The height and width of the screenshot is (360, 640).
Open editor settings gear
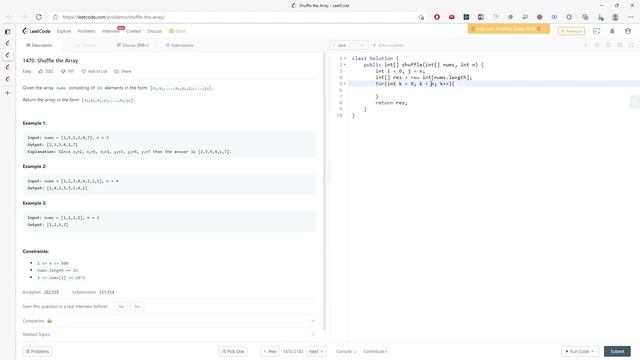(x=620, y=45)
